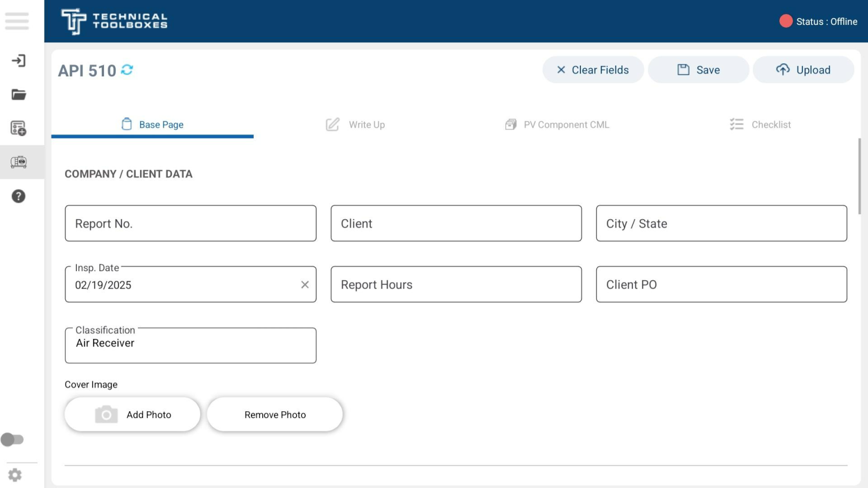
Task: Create a new report using the sidebar icon
Action: pos(18,128)
